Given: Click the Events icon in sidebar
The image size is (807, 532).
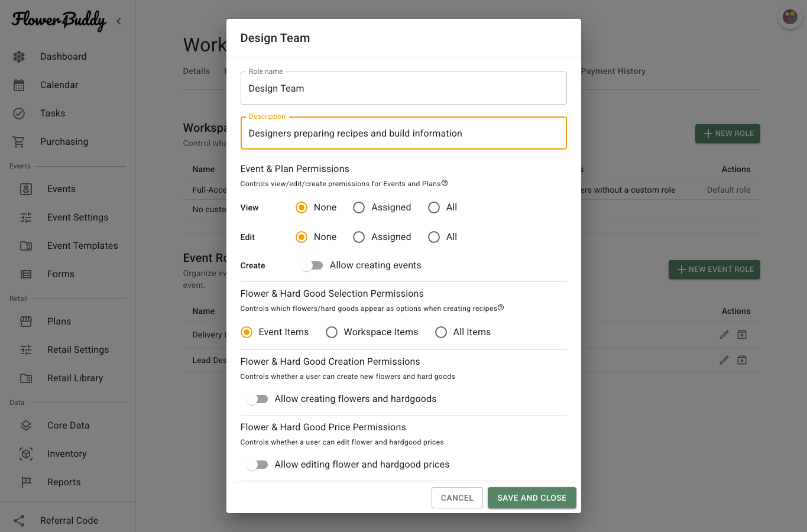Looking at the screenshot, I should [26, 189].
